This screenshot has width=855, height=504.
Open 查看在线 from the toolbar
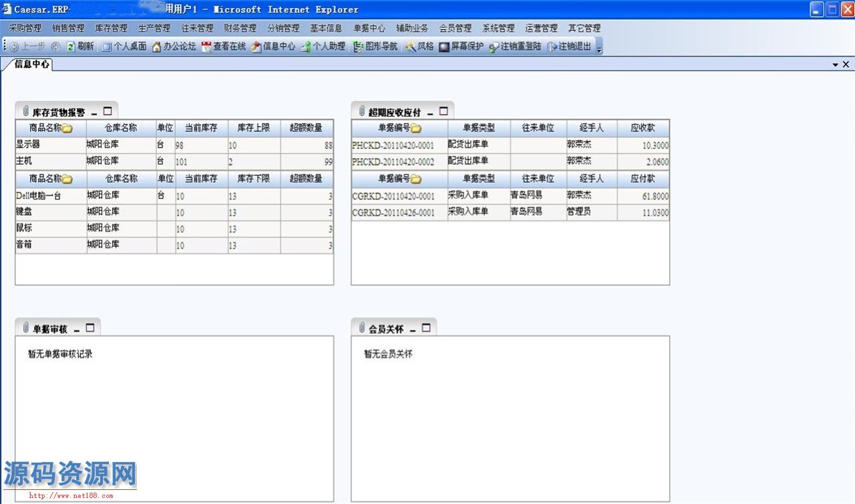pyautogui.click(x=224, y=47)
